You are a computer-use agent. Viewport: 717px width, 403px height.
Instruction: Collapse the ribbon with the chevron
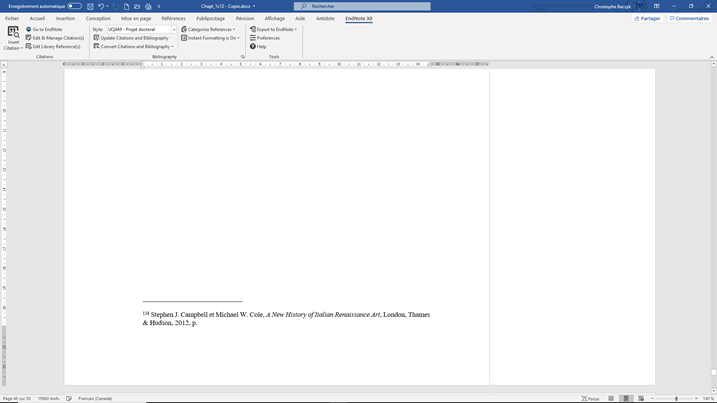pyautogui.click(x=712, y=57)
